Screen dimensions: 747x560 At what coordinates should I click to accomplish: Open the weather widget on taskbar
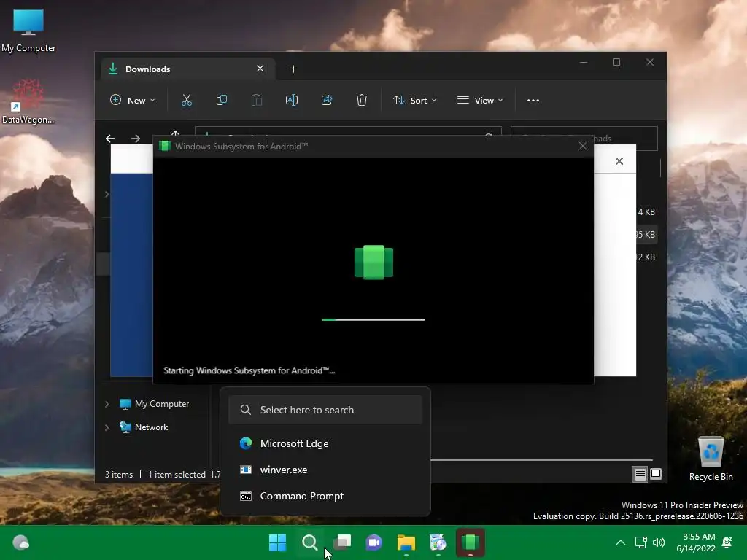pos(20,542)
